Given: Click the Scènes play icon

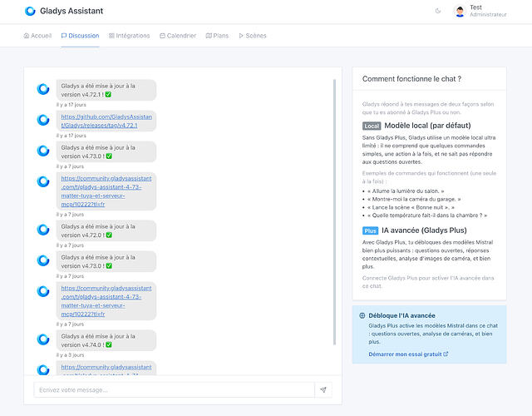Looking at the screenshot, I should point(241,36).
